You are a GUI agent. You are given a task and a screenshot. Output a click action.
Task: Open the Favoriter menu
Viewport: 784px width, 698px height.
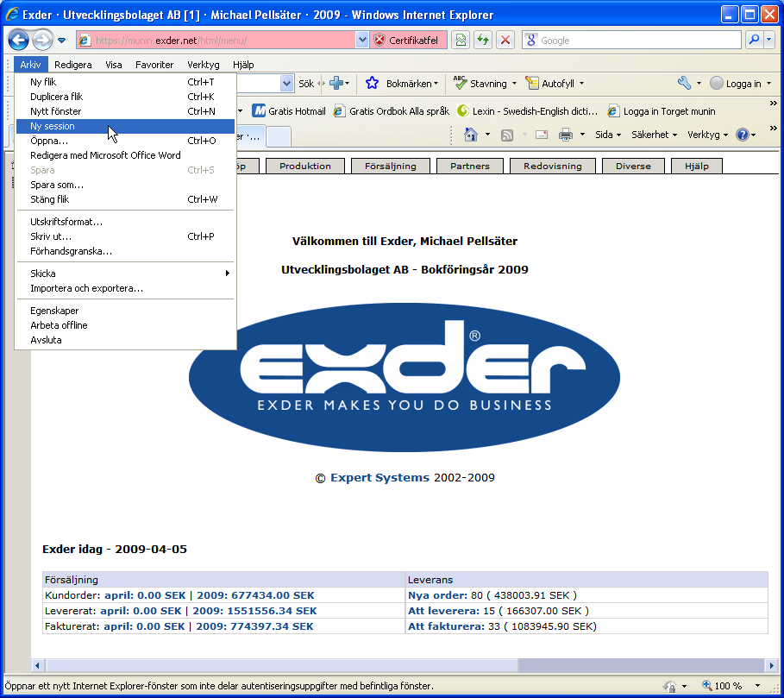click(154, 65)
